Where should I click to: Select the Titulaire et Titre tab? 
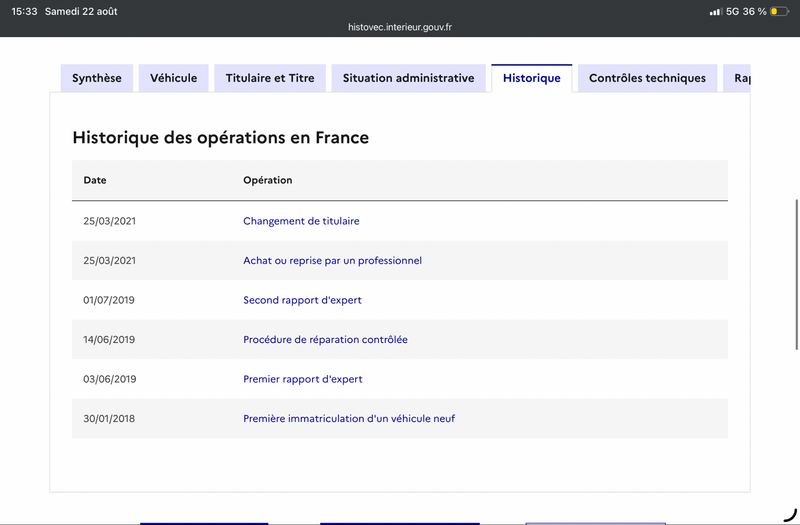(270, 78)
